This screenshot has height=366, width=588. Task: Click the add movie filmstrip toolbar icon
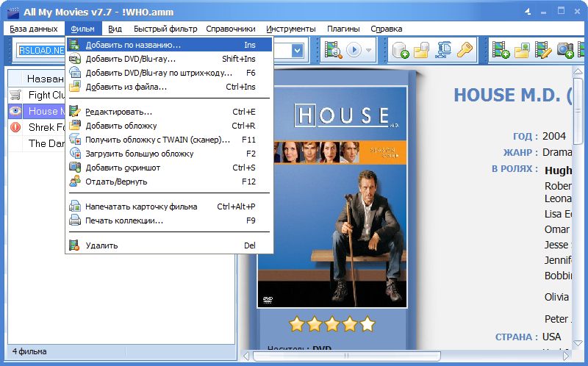(x=501, y=50)
